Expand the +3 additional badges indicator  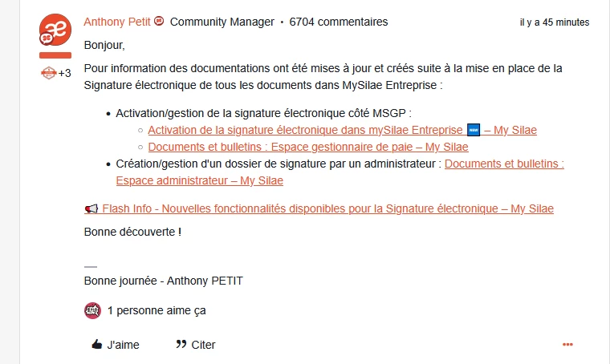pos(64,73)
